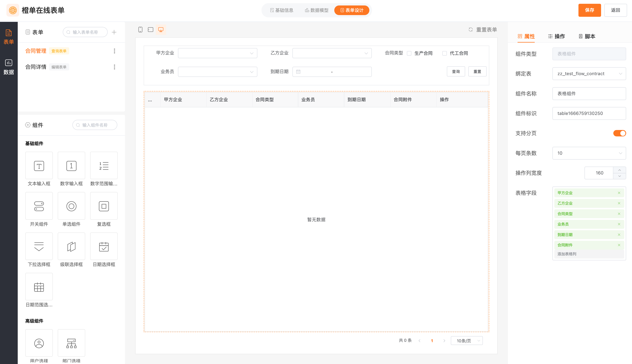This screenshot has height=364, width=632.
Task: Select the 日期选择框 component icon
Action: click(x=104, y=246)
